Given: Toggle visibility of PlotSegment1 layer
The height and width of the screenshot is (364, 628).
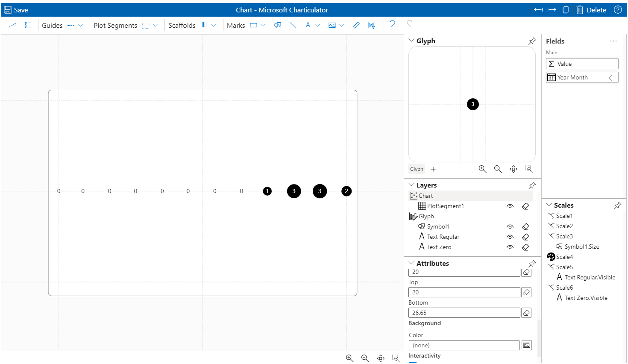Looking at the screenshot, I should click(510, 206).
